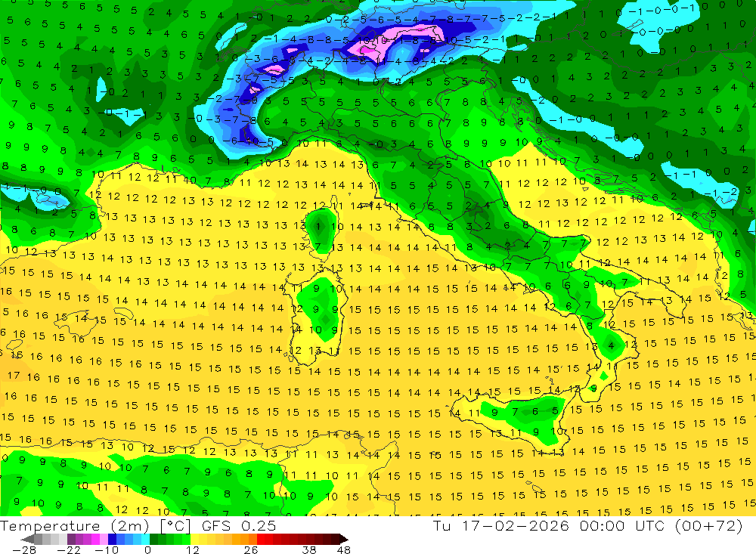
Task: Click the "12" legend tick label
Action: (x=192, y=550)
